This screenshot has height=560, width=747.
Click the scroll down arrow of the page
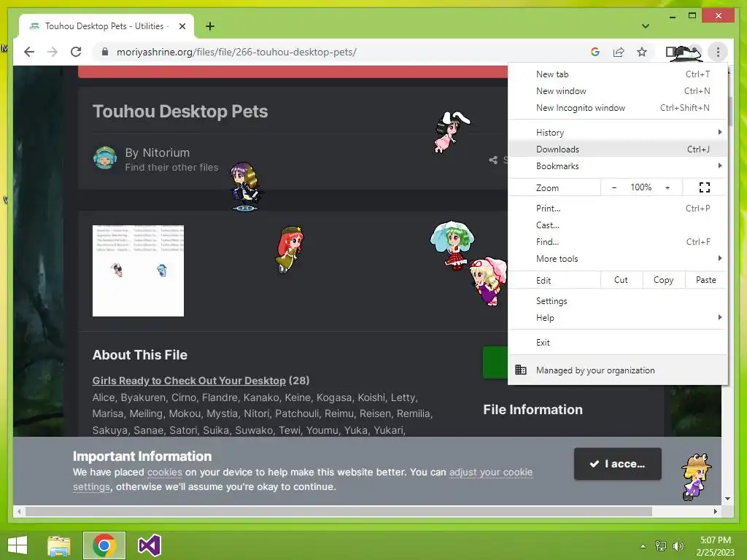coord(727,499)
